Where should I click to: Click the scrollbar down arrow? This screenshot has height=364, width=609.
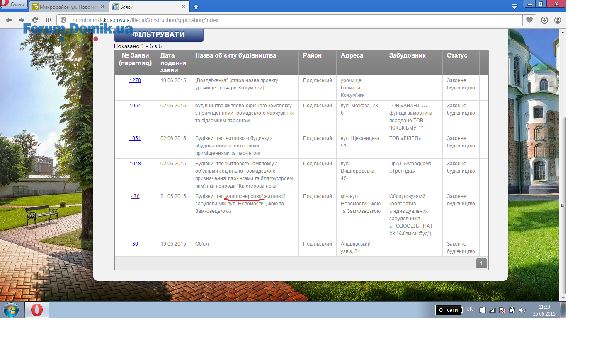pyautogui.click(x=563, y=298)
